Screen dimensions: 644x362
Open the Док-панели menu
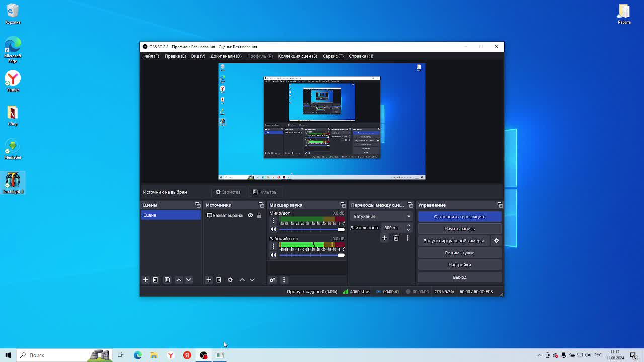point(226,56)
